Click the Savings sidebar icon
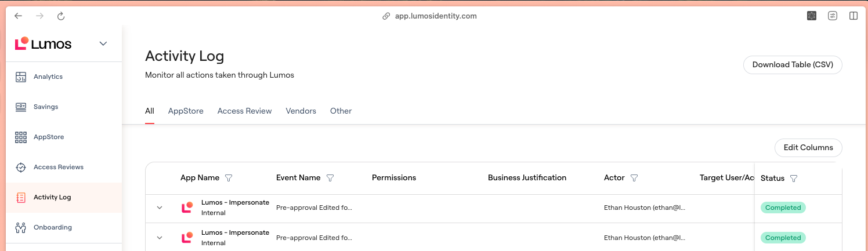This screenshot has height=251, width=868. tap(21, 107)
